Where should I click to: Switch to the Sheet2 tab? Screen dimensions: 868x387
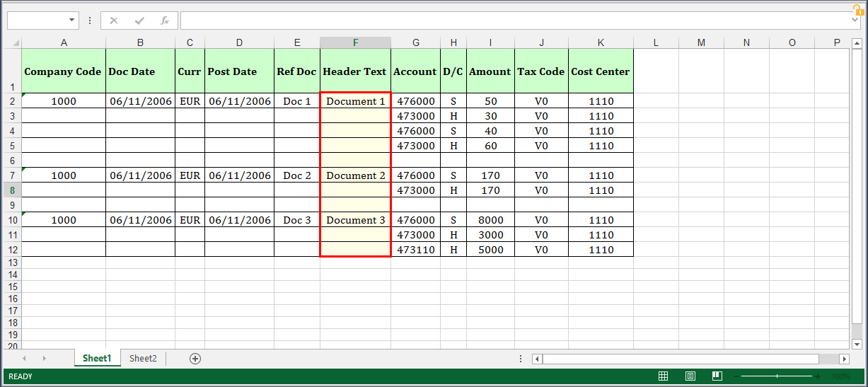pyautogui.click(x=143, y=359)
